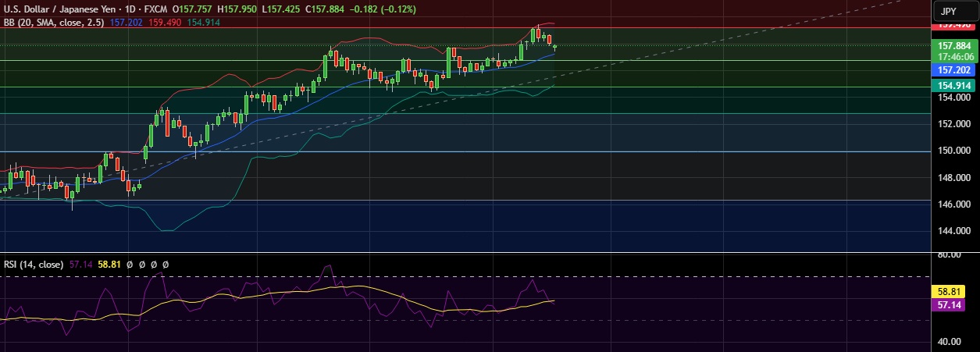The height and width of the screenshot is (352, 980).
Task: Click the green BB lower value 154.914 in legend
Action: [202, 23]
